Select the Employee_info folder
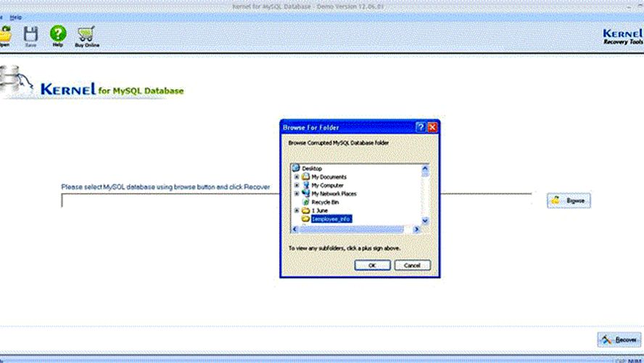Image resolution: width=644 pixels, height=363 pixels. (331, 219)
